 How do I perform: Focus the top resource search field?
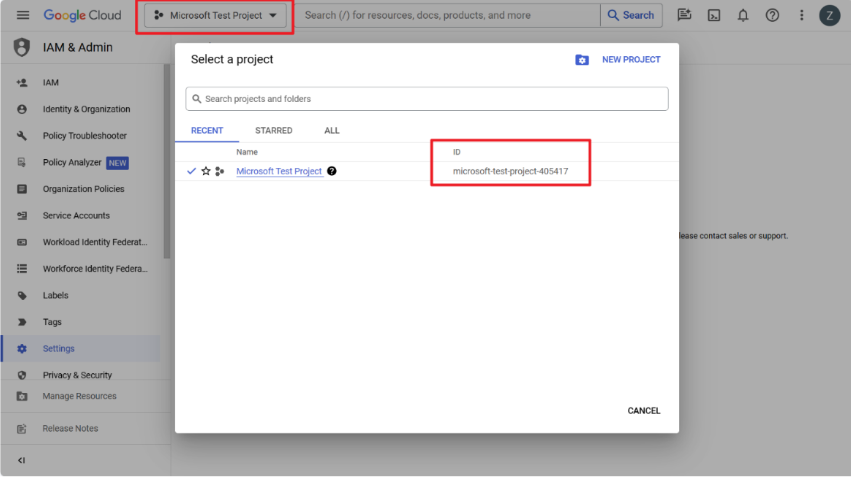(x=450, y=15)
